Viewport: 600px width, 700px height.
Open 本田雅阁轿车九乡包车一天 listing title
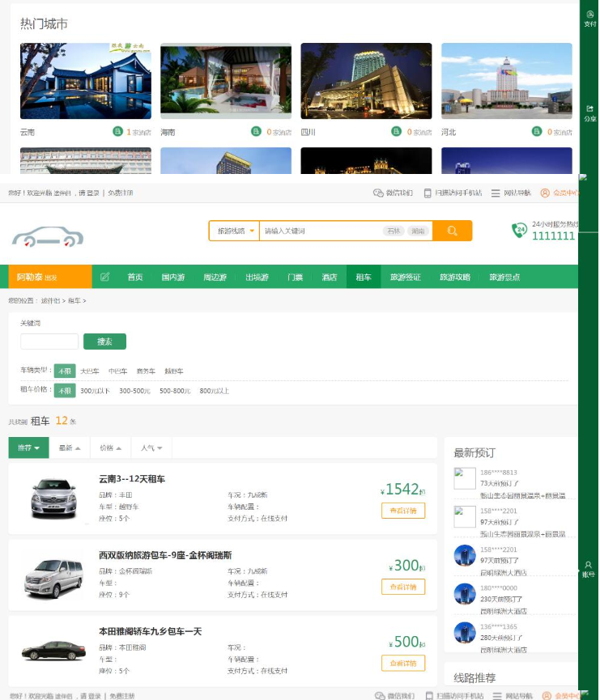pyautogui.click(x=150, y=632)
